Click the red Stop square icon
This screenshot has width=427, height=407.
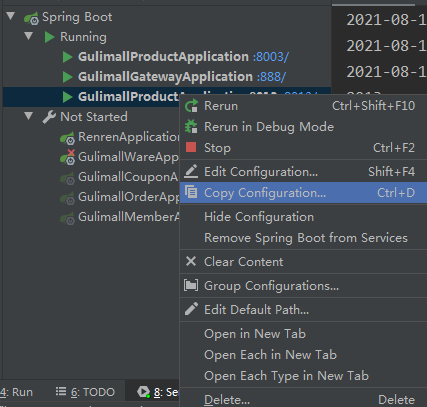(191, 147)
